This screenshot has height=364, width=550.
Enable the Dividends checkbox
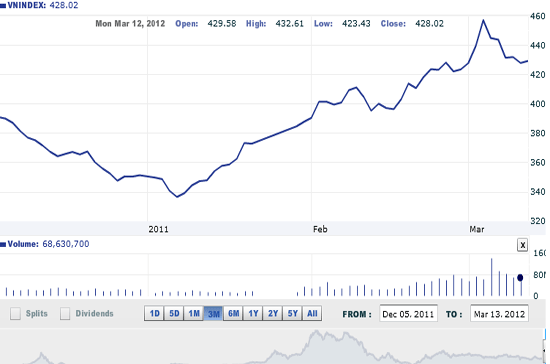[65, 314]
